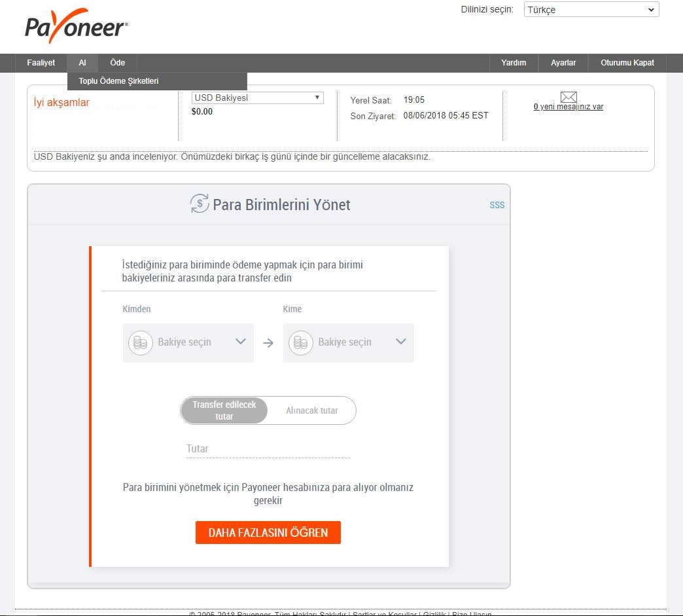This screenshot has width=683, height=616.
Task: Open the envelope messages icon
Action: [x=569, y=97]
